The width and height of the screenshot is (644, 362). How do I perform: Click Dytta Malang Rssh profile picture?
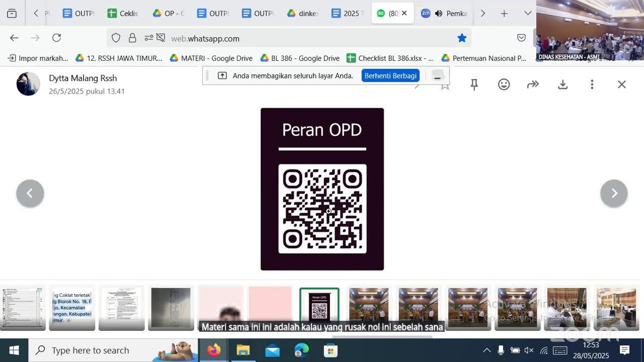(28, 84)
